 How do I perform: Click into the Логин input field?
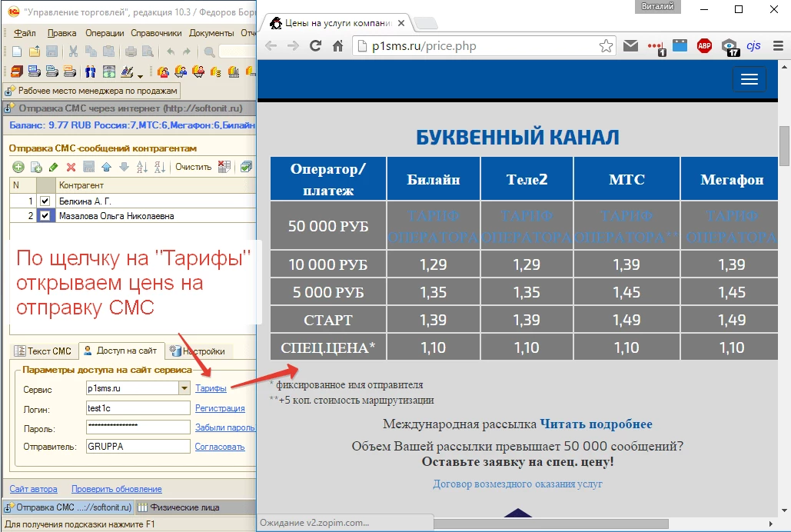coord(137,408)
